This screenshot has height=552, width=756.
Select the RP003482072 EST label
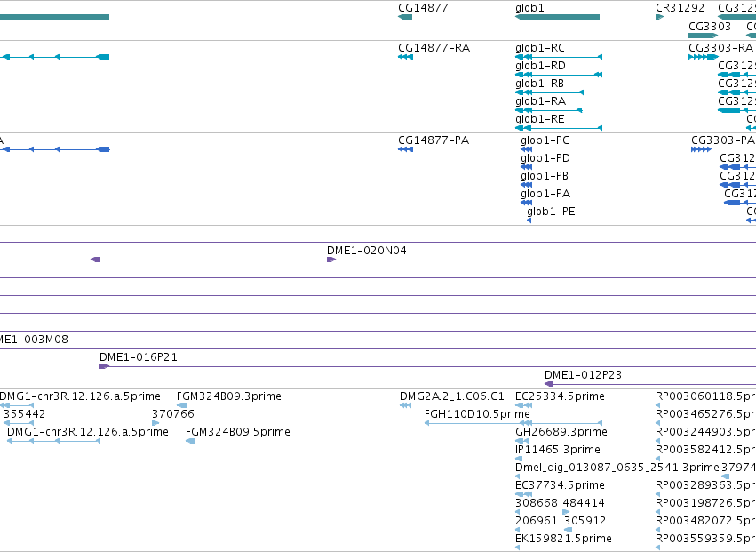tap(706, 521)
